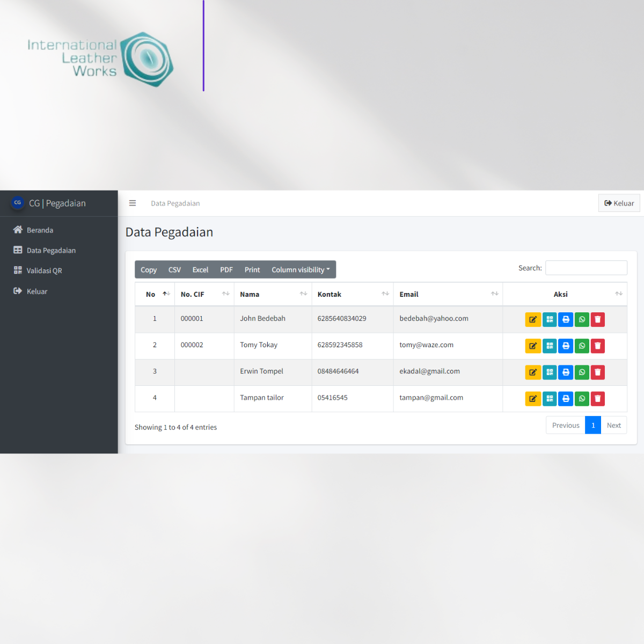This screenshot has width=644, height=644.
Task: Show QR code for Erwin Tompel
Action: [550, 372]
